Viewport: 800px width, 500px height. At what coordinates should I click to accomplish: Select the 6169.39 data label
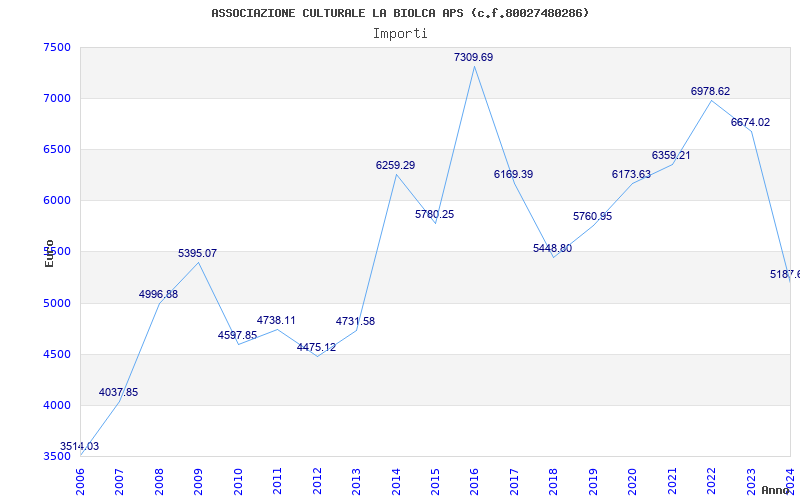[513, 174]
